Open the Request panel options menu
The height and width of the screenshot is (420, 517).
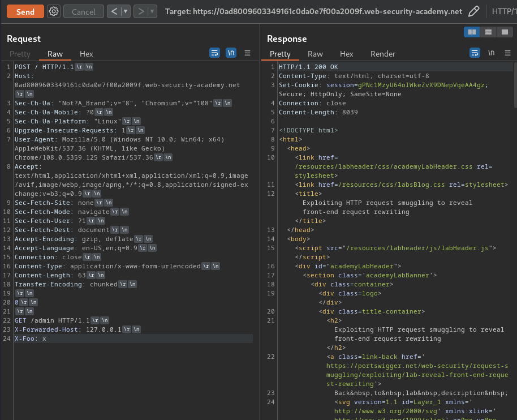click(247, 53)
